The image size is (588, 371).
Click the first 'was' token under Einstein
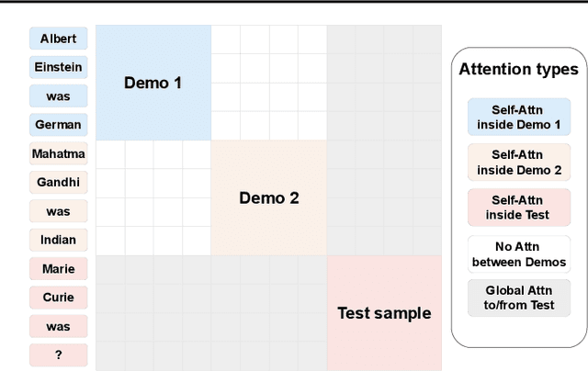point(58,96)
